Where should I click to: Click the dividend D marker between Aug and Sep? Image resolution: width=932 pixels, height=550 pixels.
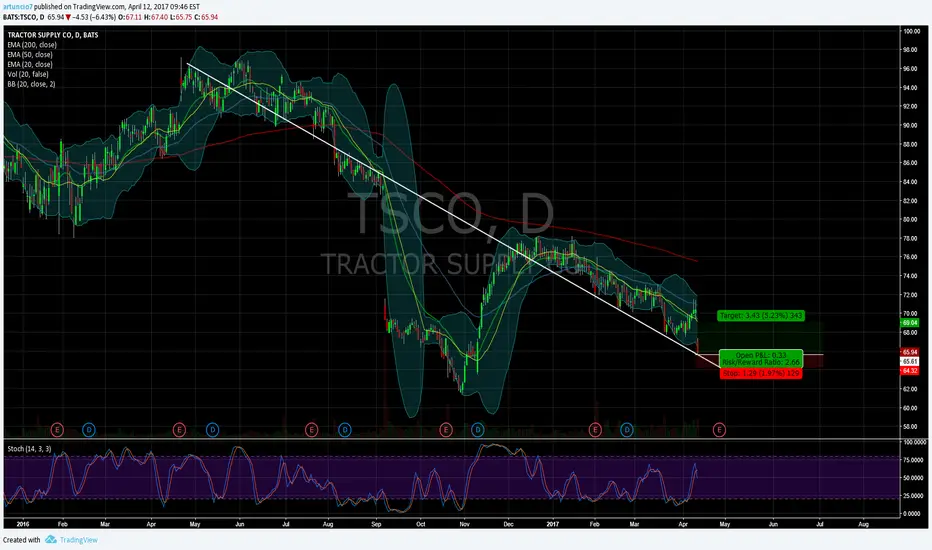[344, 429]
